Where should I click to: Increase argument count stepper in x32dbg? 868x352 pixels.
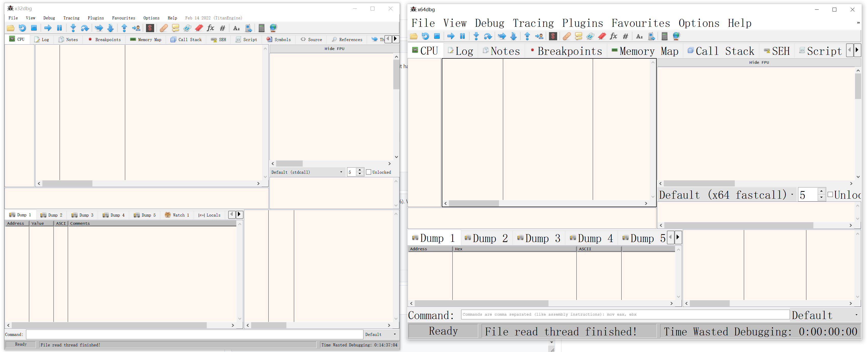[360, 170]
